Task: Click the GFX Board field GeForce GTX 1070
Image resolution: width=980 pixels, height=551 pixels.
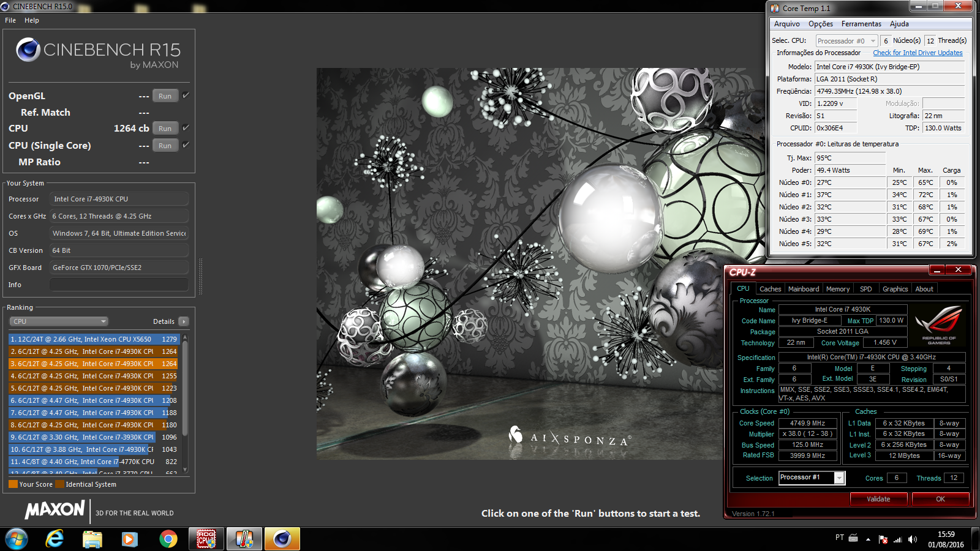Action: [x=119, y=268]
